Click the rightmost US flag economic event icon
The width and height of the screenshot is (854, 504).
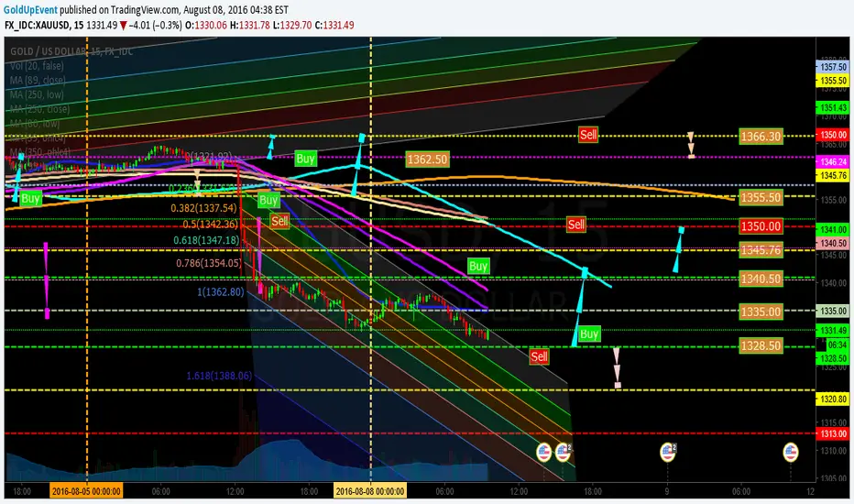click(x=790, y=452)
